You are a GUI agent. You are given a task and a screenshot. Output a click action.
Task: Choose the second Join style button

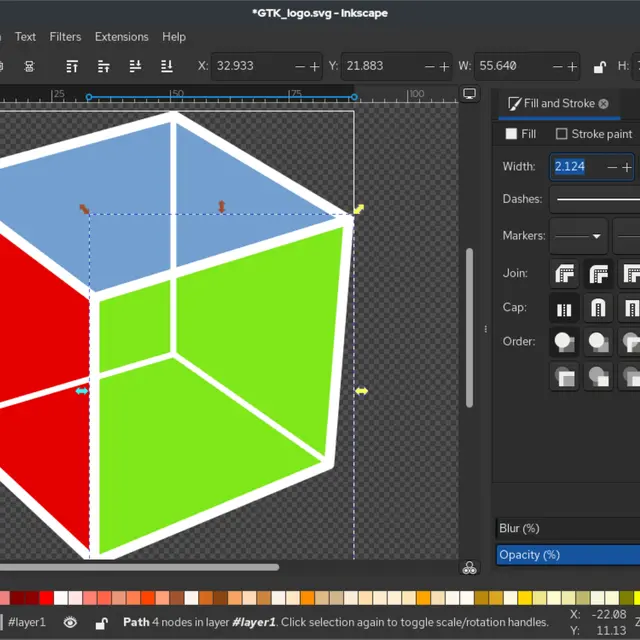coord(598,273)
